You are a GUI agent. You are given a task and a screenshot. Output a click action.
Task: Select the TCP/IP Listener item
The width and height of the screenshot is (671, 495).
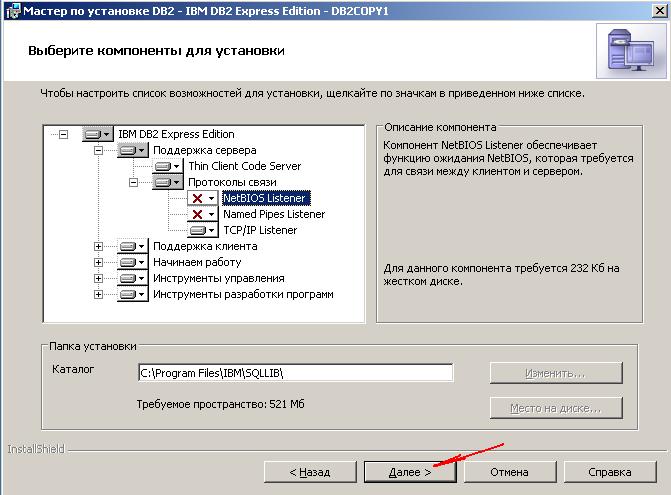(260, 230)
